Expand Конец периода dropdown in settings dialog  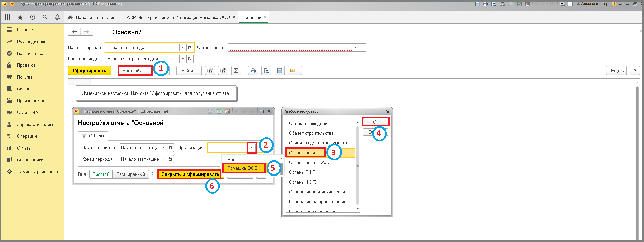[x=163, y=159]
